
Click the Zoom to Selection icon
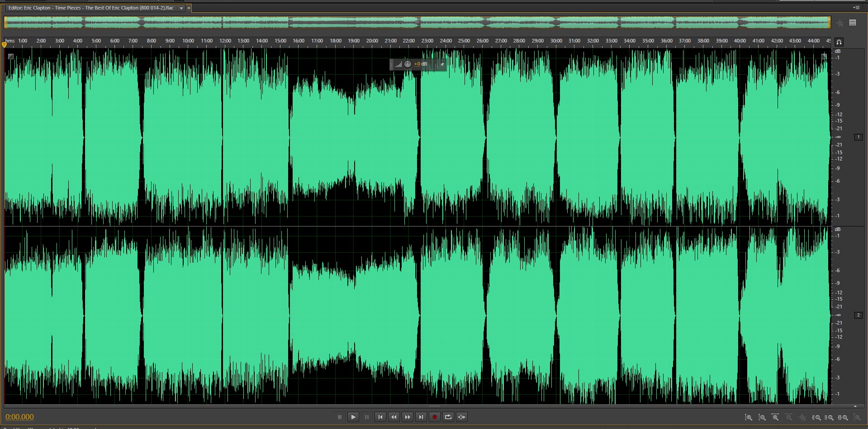pos(843,418)
